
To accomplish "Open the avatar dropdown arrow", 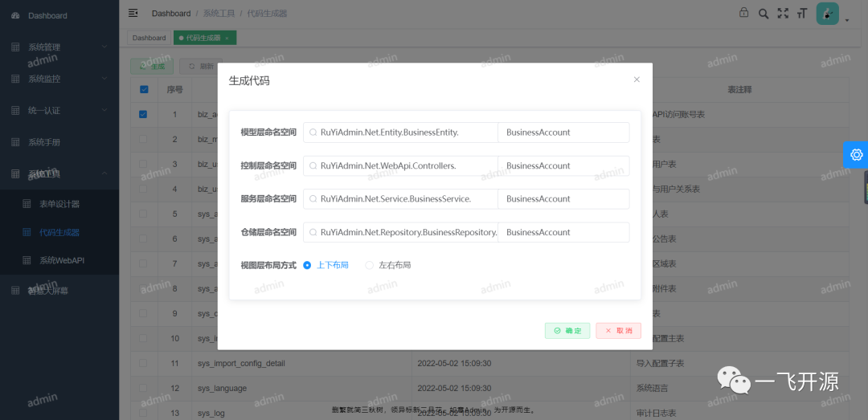I will tap(847, 21).
